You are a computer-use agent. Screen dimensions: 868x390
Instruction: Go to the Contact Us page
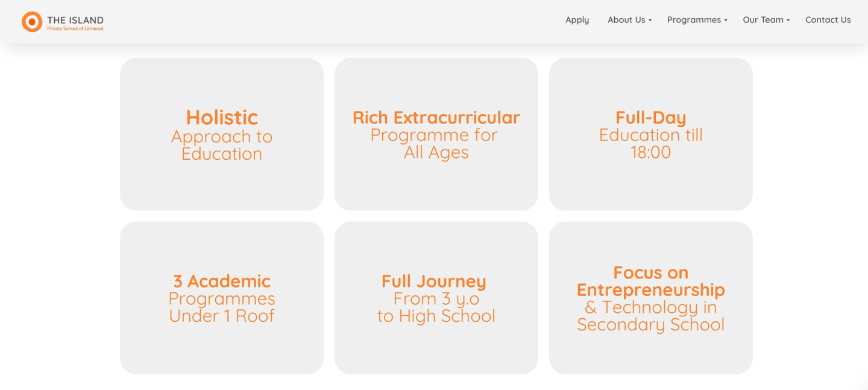tap(828, 20)
